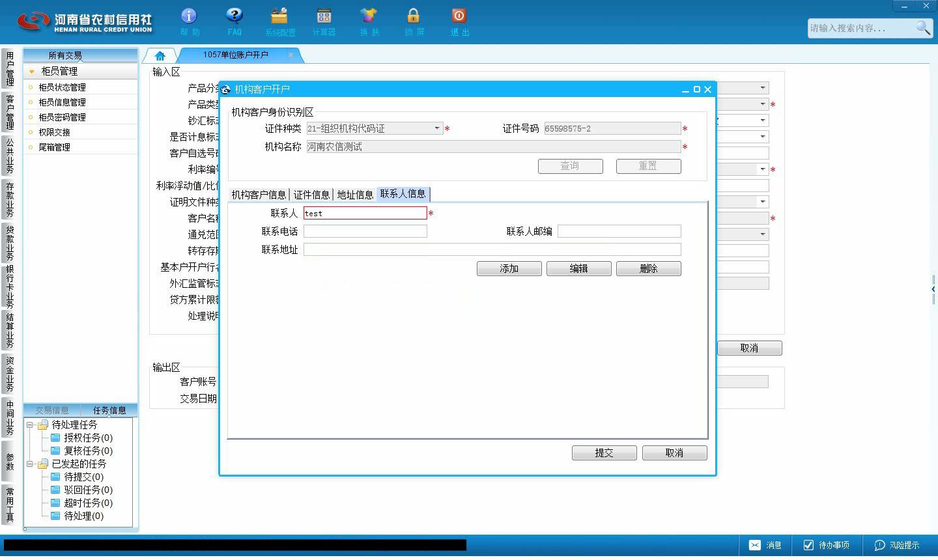Open the top dropdown behind dialog
This screenshot has width=938, height=560.
(x=763, y=88)
